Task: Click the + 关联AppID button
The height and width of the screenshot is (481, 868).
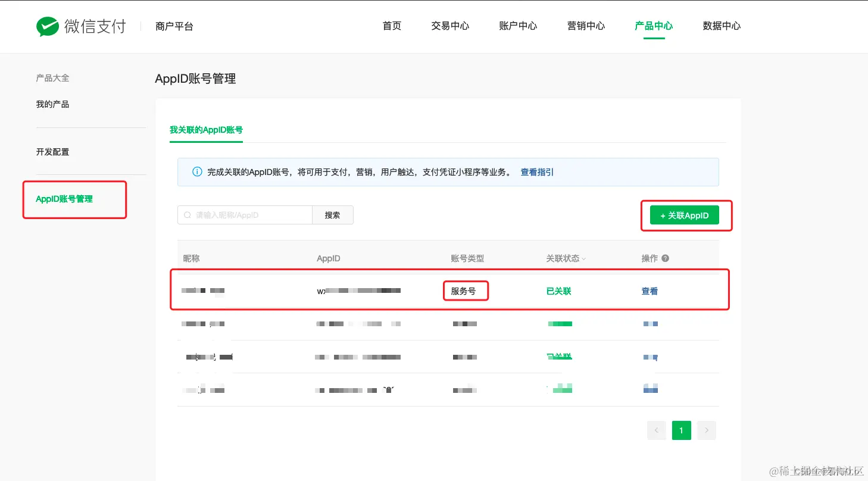Action: [685, 215]
